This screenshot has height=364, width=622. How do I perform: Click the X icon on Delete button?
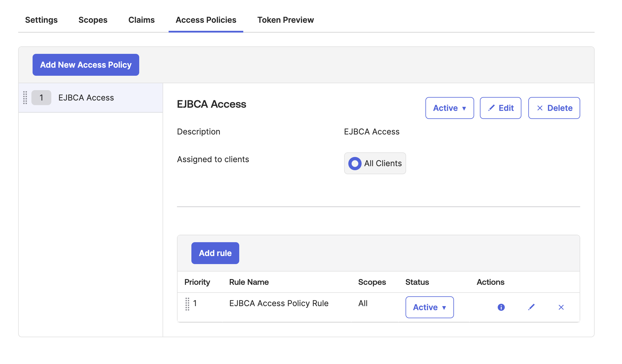coord(540,108)
